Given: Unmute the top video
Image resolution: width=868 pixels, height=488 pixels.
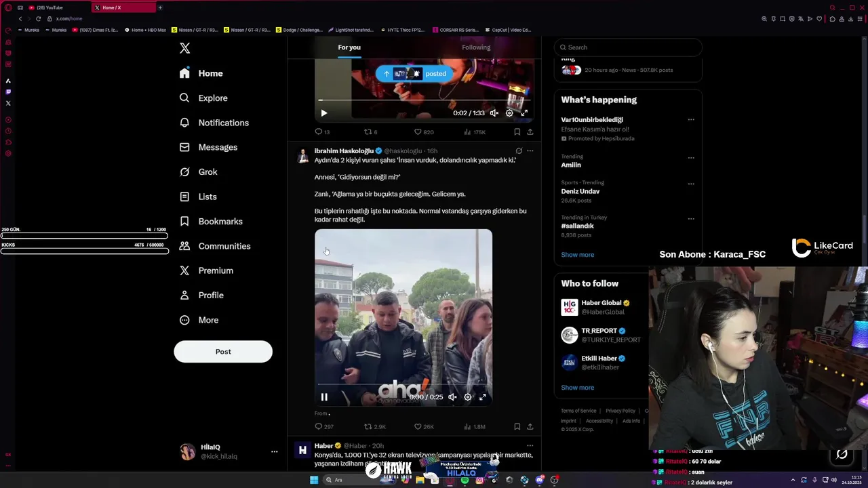Looking at the screenshot, I should (x=494, y=113).
